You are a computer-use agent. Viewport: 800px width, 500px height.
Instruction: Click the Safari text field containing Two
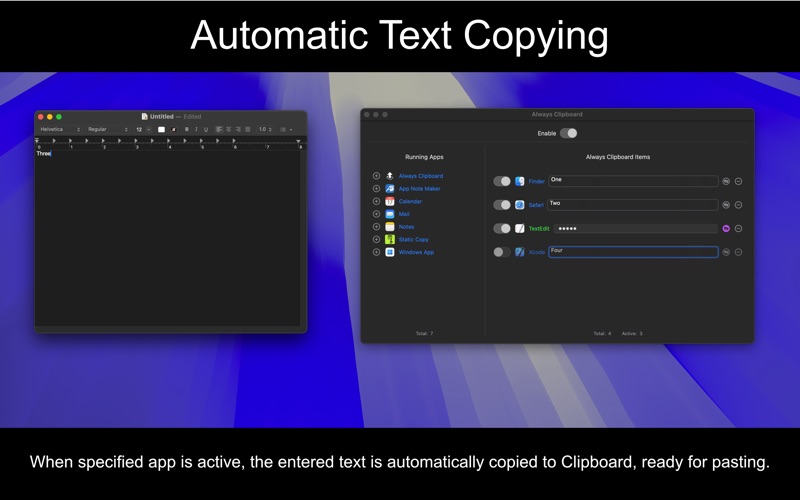pos(633,205)
